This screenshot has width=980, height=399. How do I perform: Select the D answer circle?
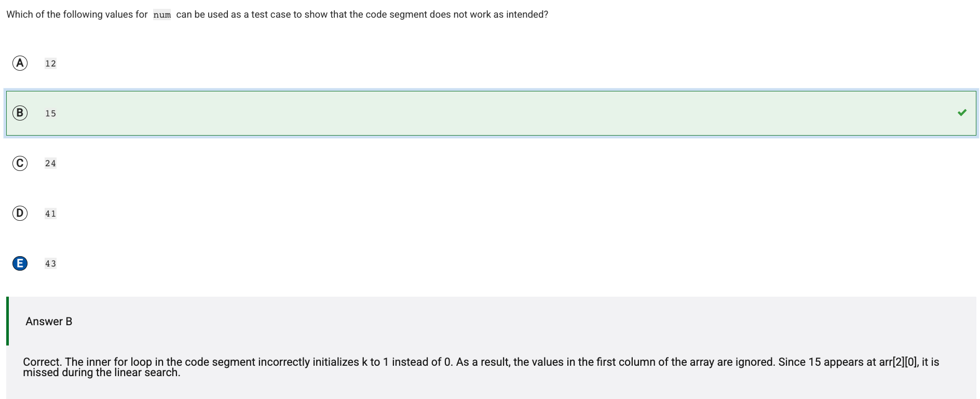point(20,213)
